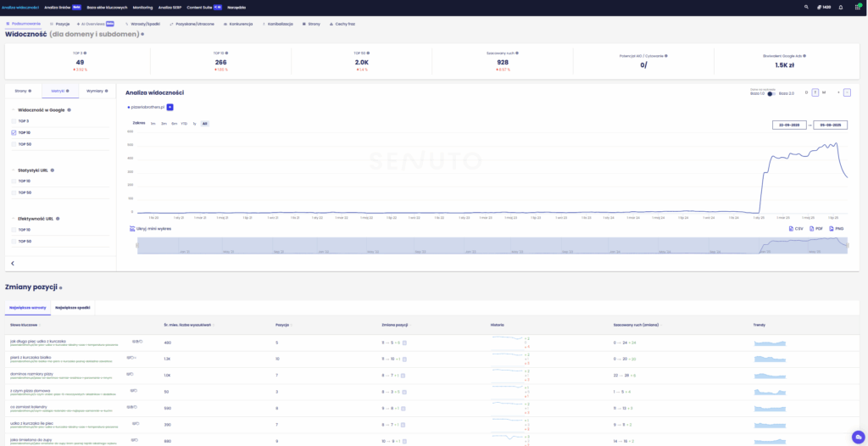This screenshot has width=868, height=446.
Task: Open the Baza słów kluczowych menu
Action: [x=107, y=7]
